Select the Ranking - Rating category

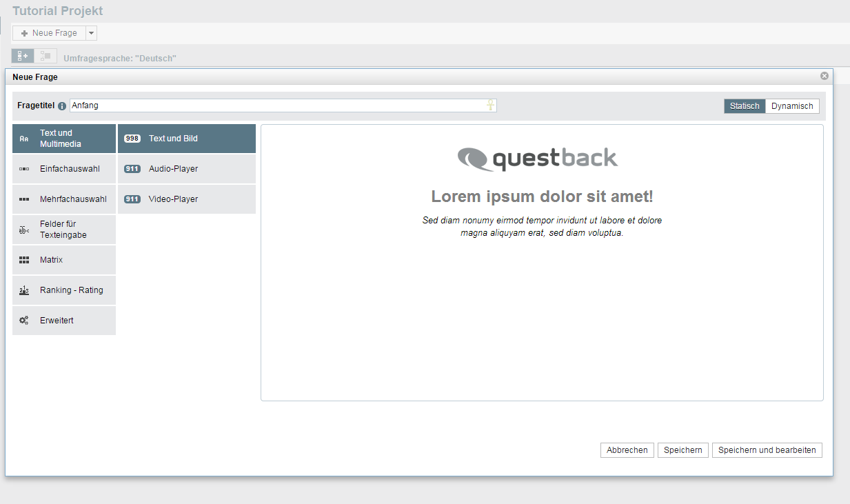[64, 290]
